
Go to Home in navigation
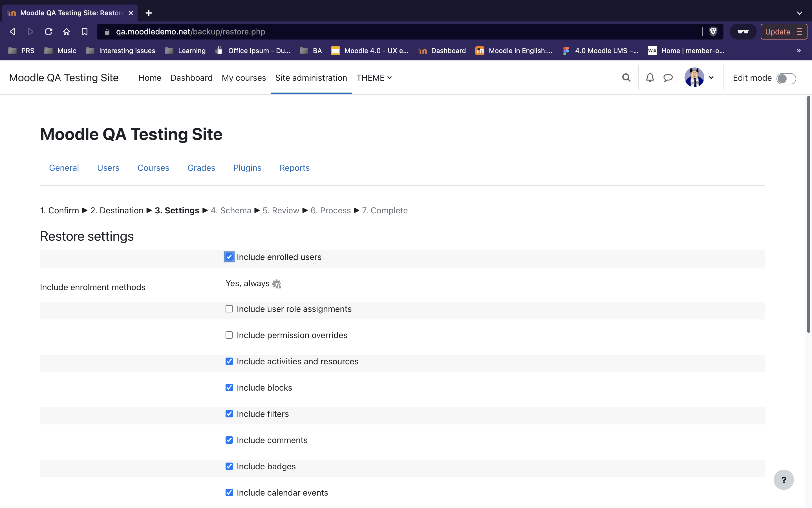(x=150, y=78)
